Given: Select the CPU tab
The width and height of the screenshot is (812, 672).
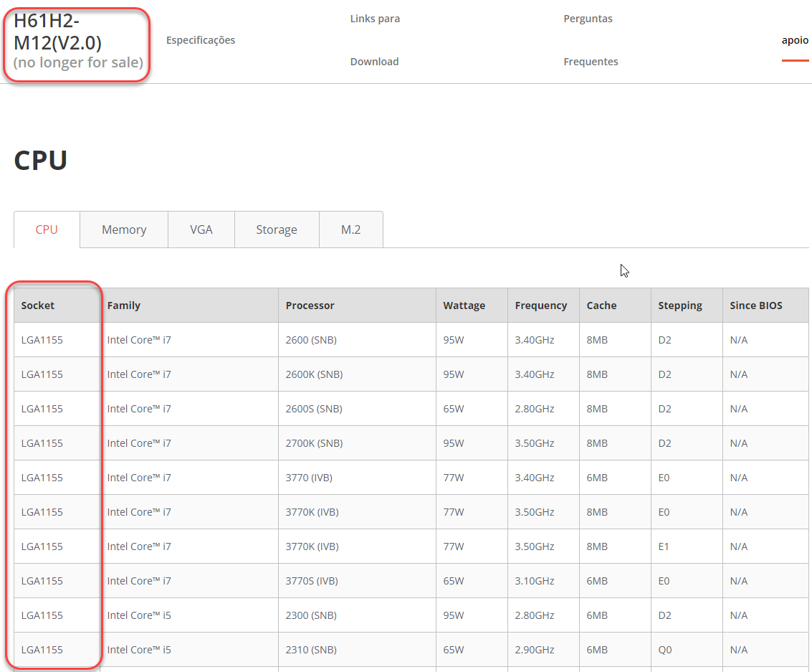Looking at the screenshot, I should pyautogui.click(x=47, y=229).
